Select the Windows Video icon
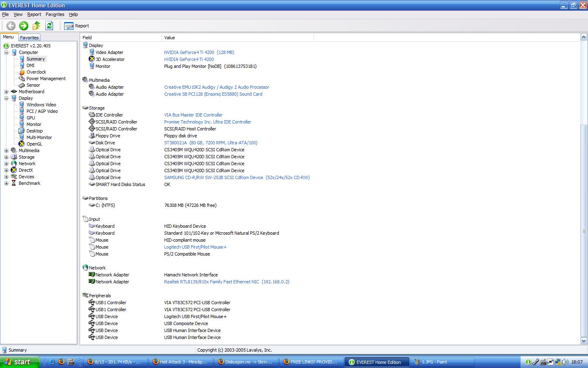Image resolution: width=588 pixels, height=368 pixels. click(x=22, y=105)
